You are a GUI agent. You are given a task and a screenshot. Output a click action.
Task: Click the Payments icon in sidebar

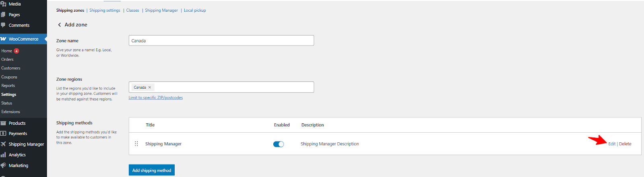click(x=3, y=133)
